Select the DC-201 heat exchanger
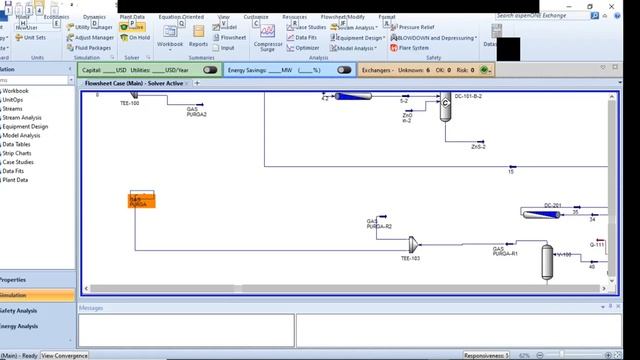640x360 pixels. click(541, 214)
